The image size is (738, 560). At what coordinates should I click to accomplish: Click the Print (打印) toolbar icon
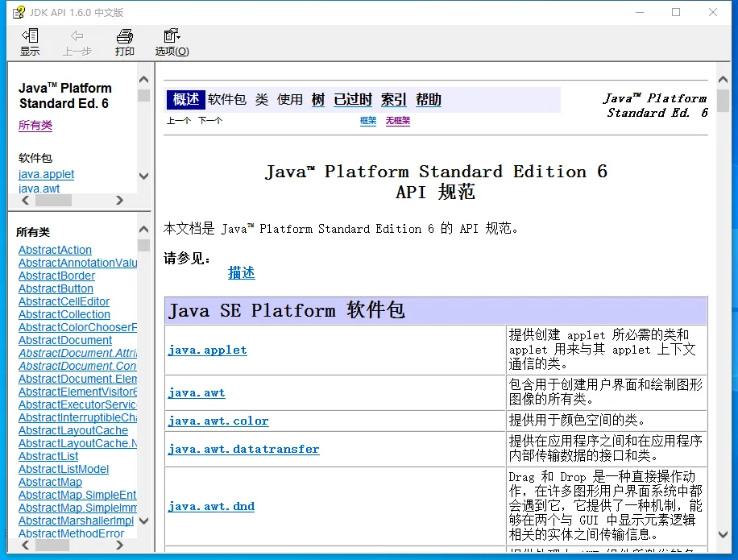125,42
